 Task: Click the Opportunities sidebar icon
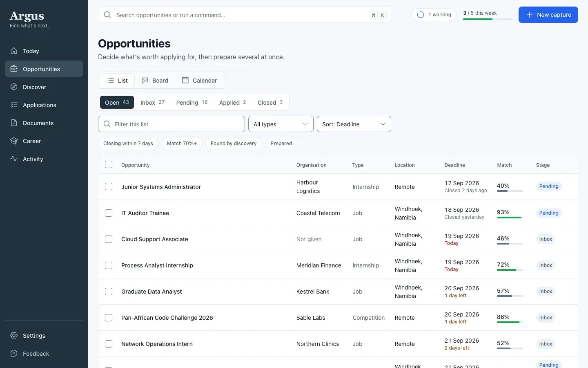pos(14,69)
